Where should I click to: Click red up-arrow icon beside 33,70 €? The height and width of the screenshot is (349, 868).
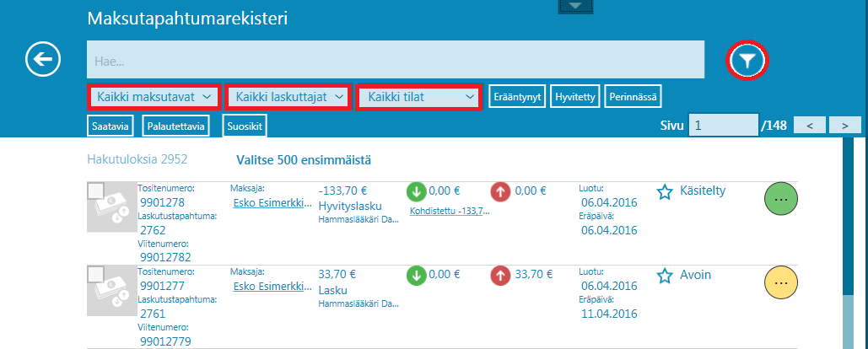pos(500,275)
